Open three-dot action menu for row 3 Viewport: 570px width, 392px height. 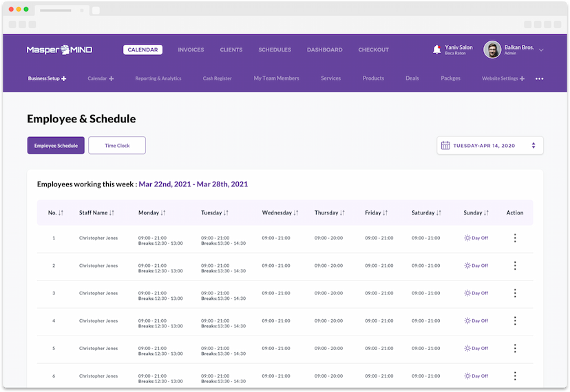coord(515,293)
